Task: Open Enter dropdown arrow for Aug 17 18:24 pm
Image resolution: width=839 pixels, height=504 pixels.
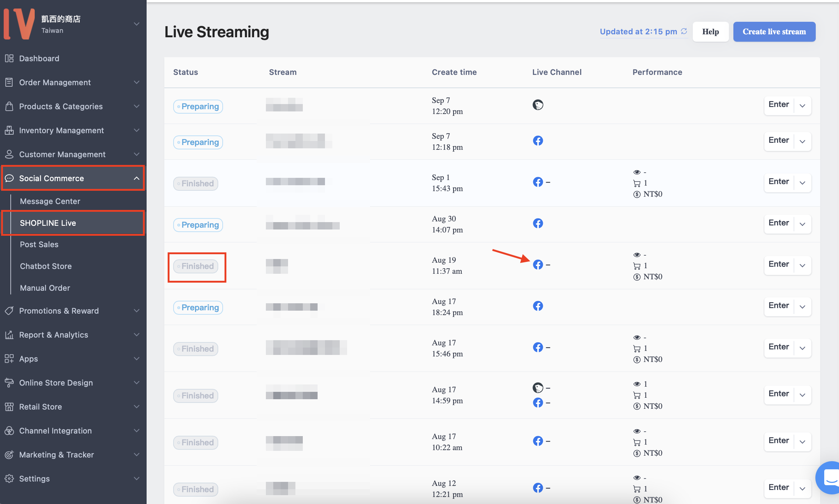Action: tap(802, 307)
